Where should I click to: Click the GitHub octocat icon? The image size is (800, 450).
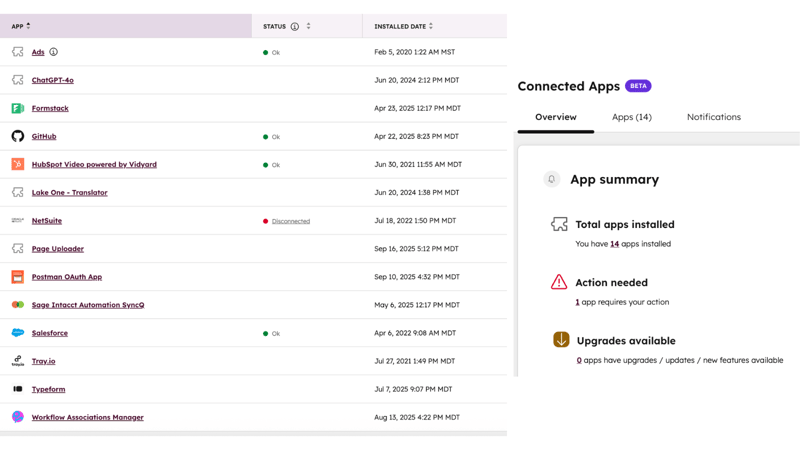click(18, 136)
